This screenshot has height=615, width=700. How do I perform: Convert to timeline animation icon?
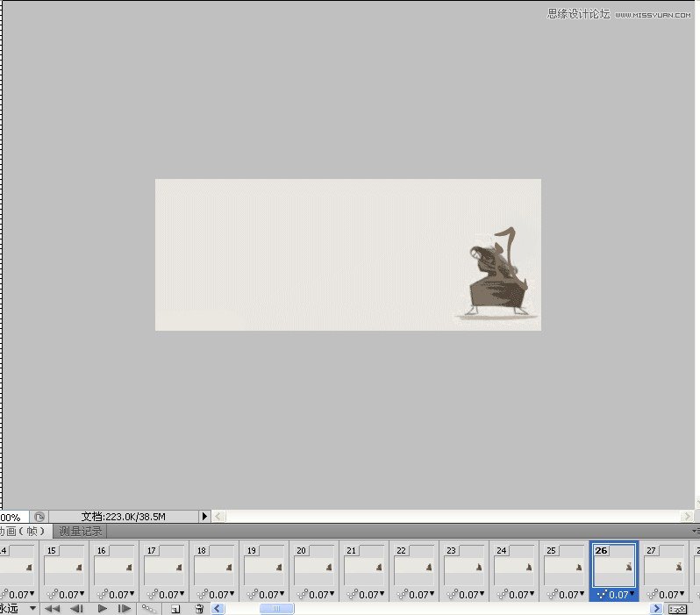[678, 609]
